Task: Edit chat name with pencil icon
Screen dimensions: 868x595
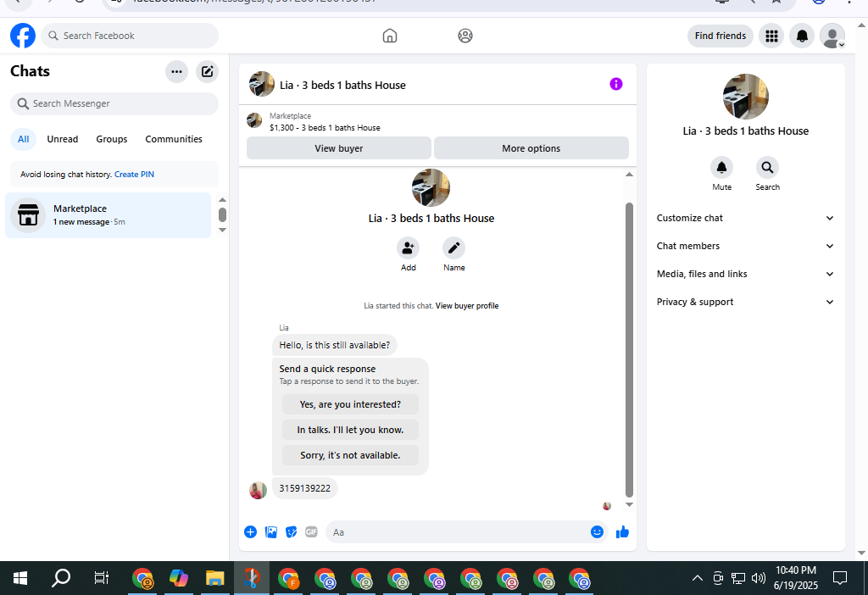Action: click(x=454, y=248)
